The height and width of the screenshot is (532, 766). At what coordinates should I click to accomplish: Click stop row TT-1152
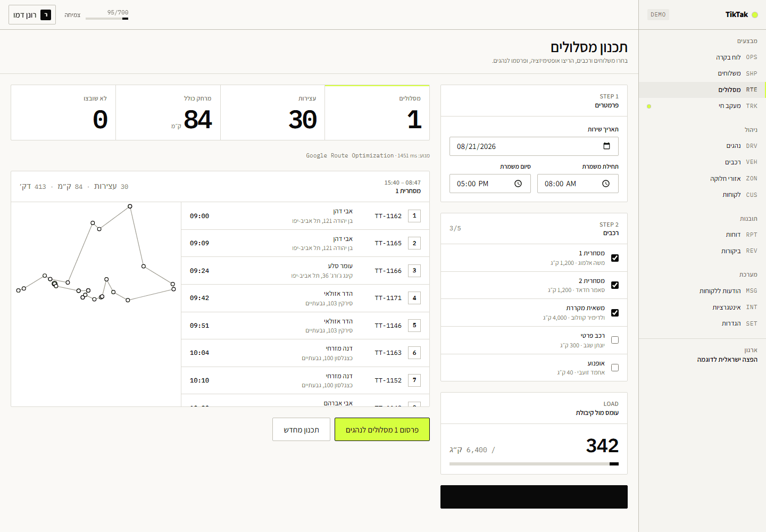click(x=305, y=380)
